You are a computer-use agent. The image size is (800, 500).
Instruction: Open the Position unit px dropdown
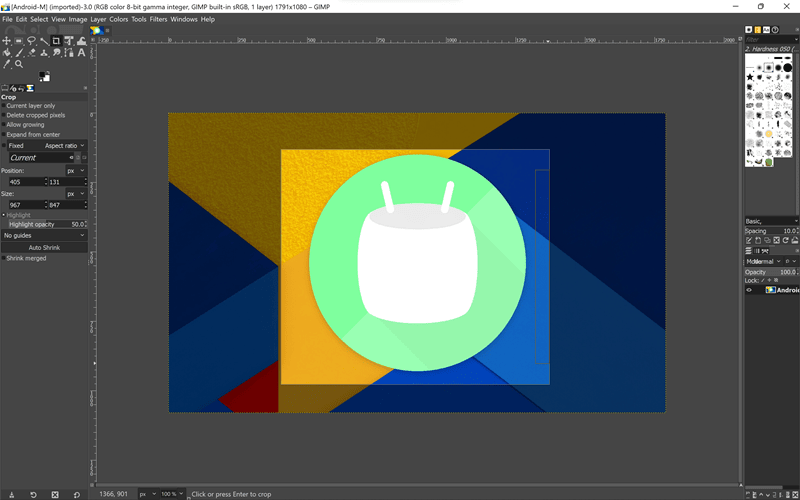pyautogui.click(x=76, y=170)
